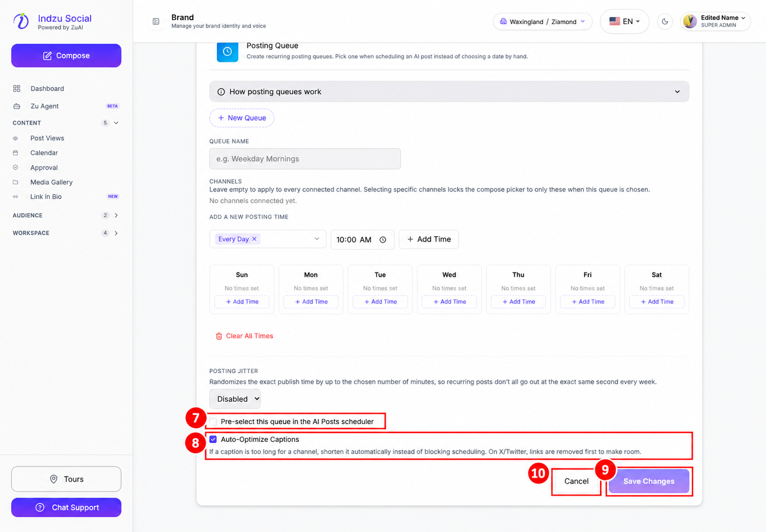Click the New Queue button
The image size is (766, 532).
pos(242,118)
